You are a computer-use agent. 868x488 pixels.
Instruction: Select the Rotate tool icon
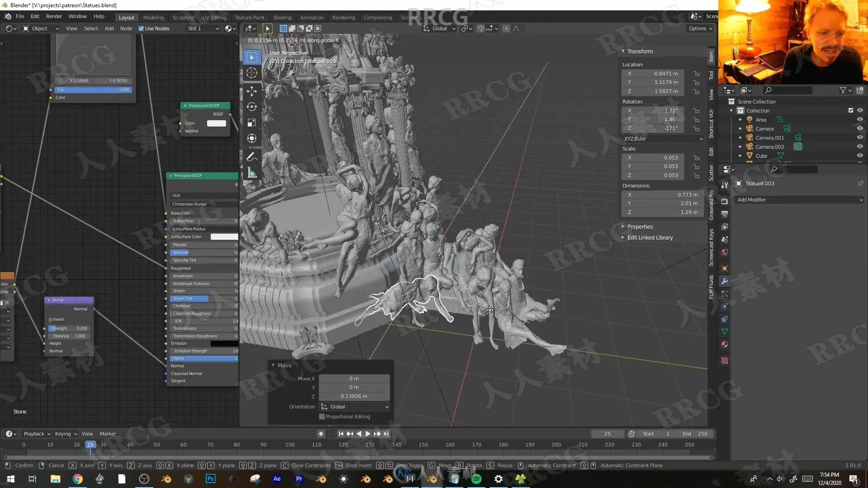point(252,107)
